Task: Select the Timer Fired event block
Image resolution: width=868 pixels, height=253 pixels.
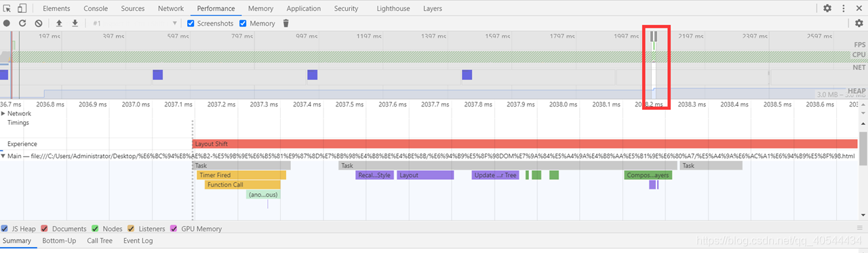Action: 241,175
